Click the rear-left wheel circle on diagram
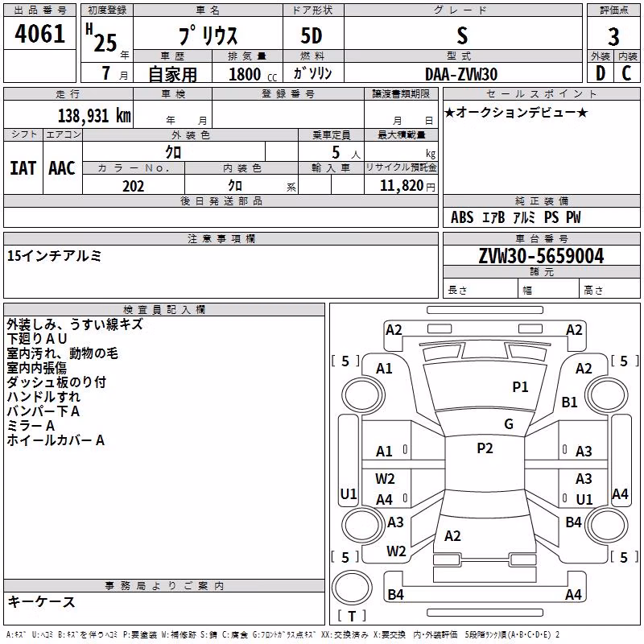Image resolution: width=644 pixels, height=644 pixels. (363, 525)
